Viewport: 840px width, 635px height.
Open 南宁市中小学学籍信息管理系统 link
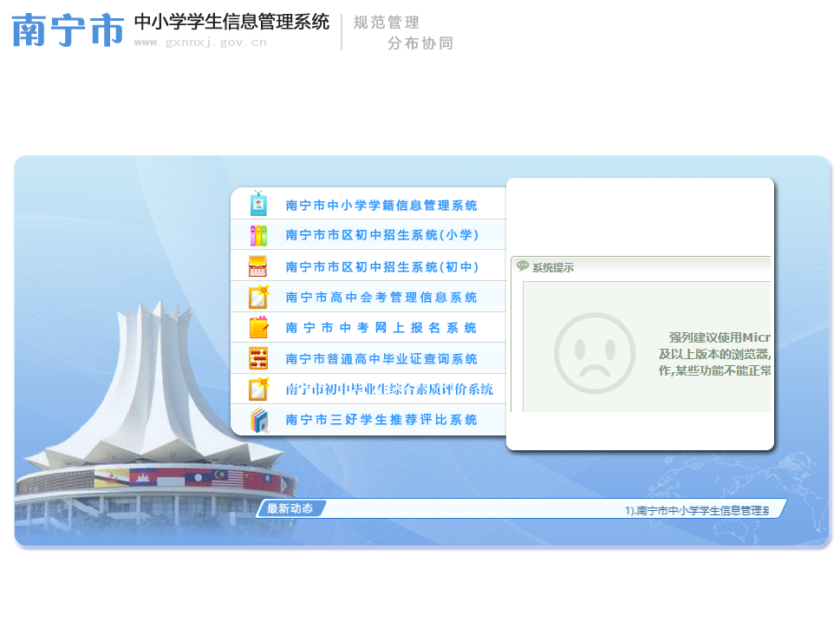[381, 206]
